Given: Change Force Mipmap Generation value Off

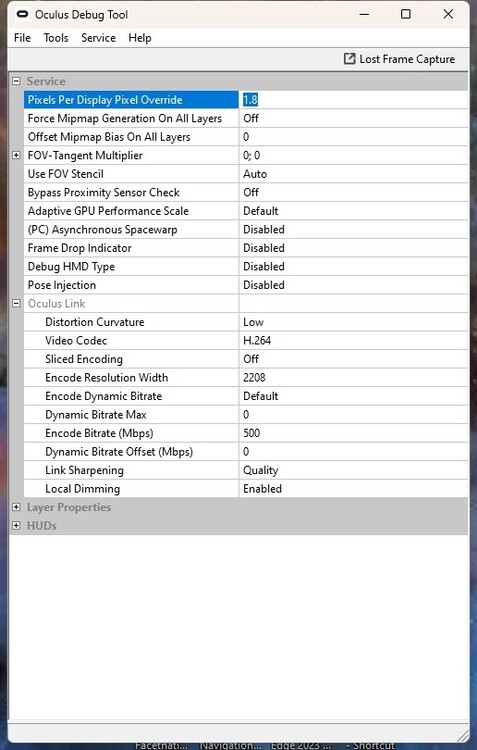Looking at the screenshot, I should tap(353, 118).
